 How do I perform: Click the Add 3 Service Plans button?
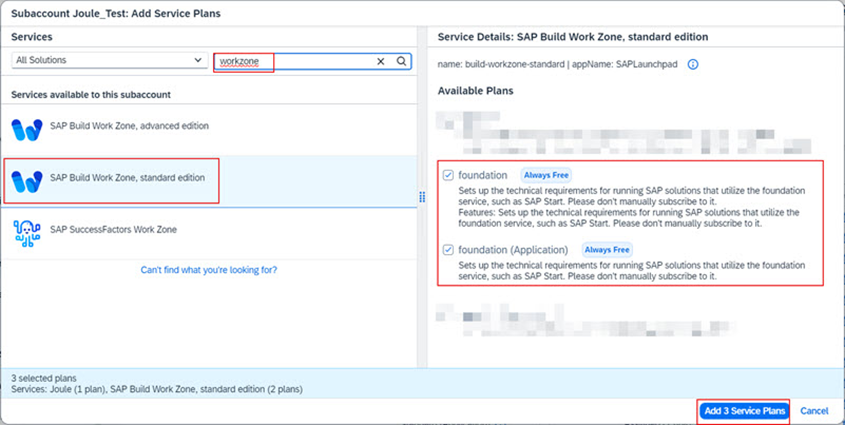(x=743, y=411)
